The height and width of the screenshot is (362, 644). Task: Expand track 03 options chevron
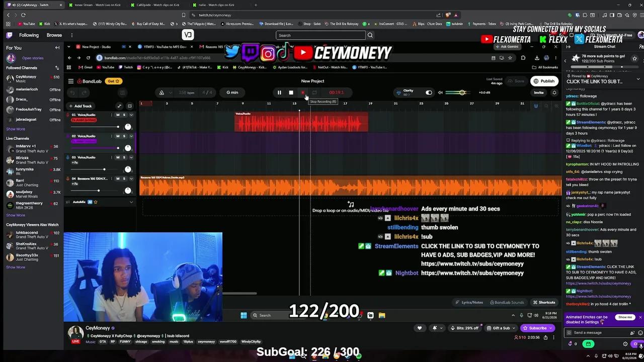(131, 157)
